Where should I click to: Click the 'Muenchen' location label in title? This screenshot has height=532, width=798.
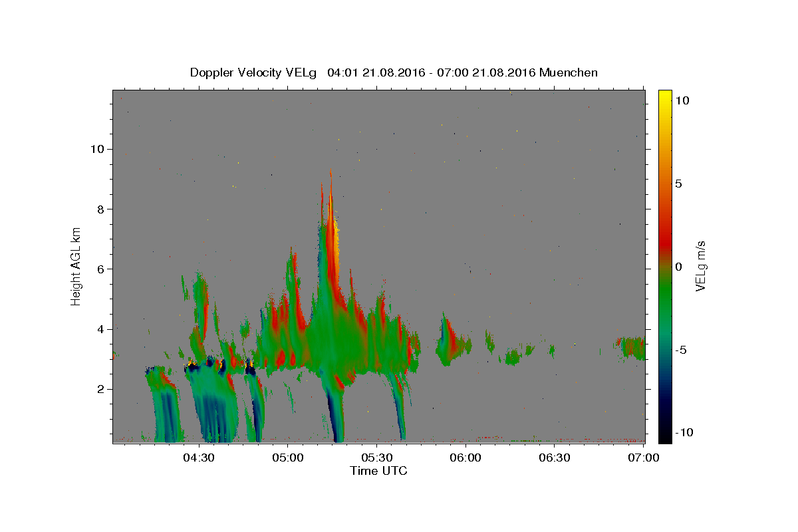click(x=569, y=72)
